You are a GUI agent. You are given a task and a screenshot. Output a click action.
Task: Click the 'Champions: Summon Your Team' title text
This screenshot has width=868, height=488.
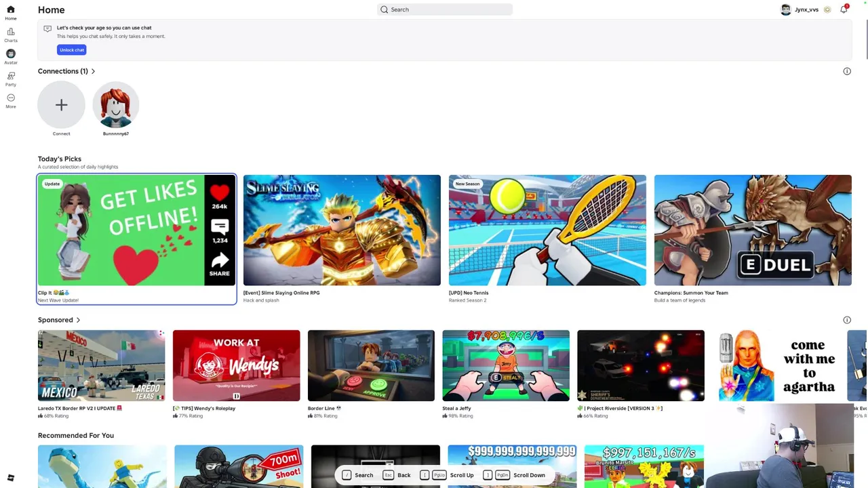691,293
